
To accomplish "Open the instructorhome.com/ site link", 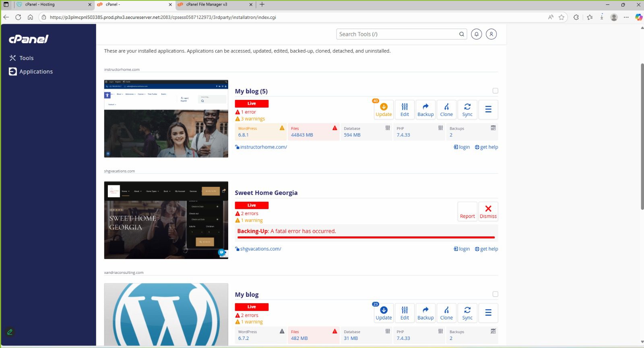I will point(263,147).
